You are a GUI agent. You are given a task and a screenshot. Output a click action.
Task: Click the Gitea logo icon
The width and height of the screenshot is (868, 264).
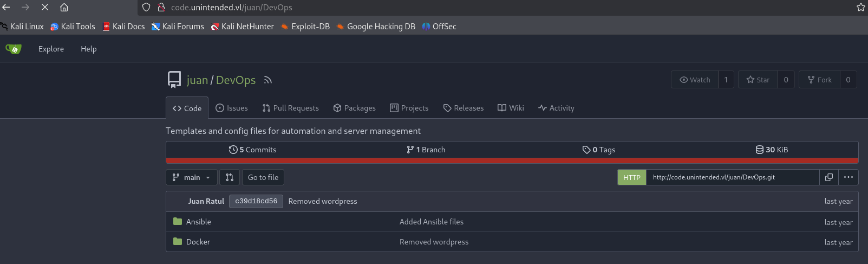[x=14, y=49]
